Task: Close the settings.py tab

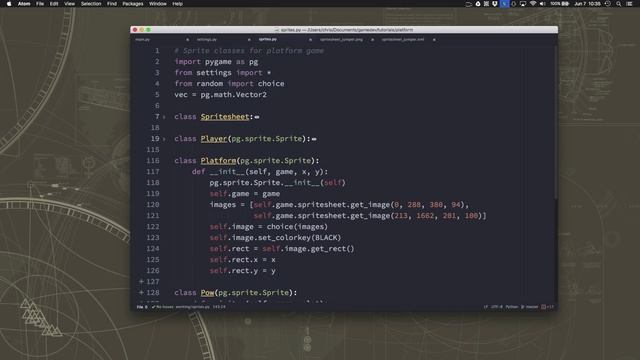Action: (249, 40)
